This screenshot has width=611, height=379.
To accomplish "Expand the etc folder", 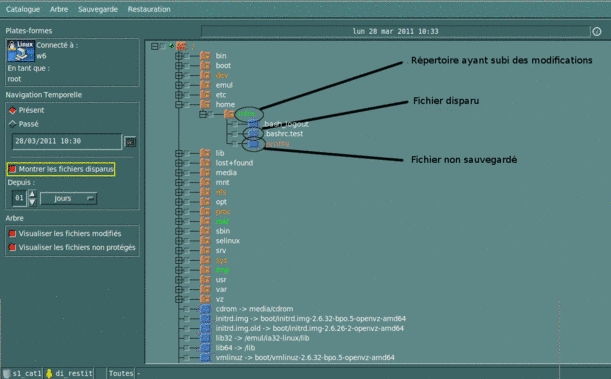I will coord(179,95).
